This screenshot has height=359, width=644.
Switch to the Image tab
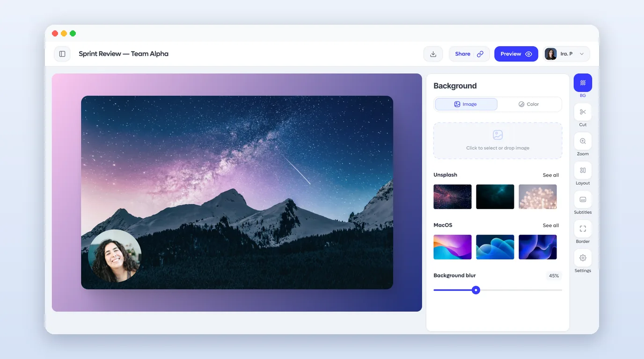[466, 104]
